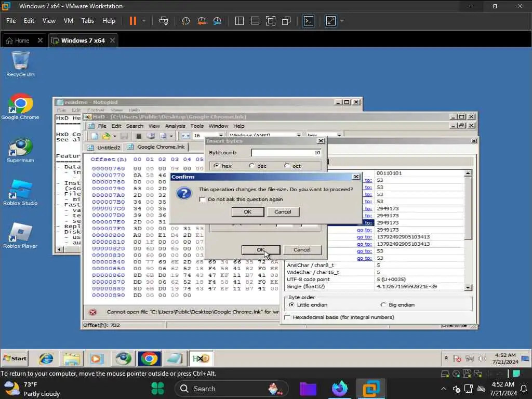
Task: Select the oct radio in Insert bytes
Action: [287, 166]
